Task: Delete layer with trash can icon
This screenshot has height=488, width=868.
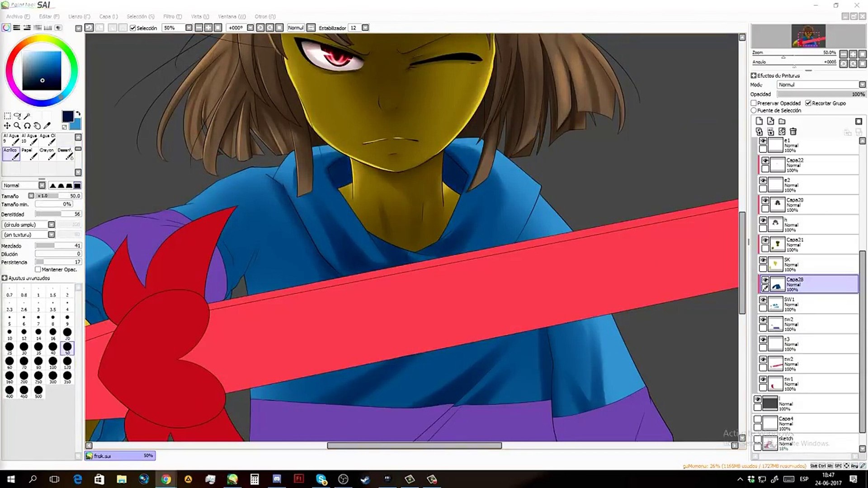Action: pyautogui.click(x=793, y=131)
